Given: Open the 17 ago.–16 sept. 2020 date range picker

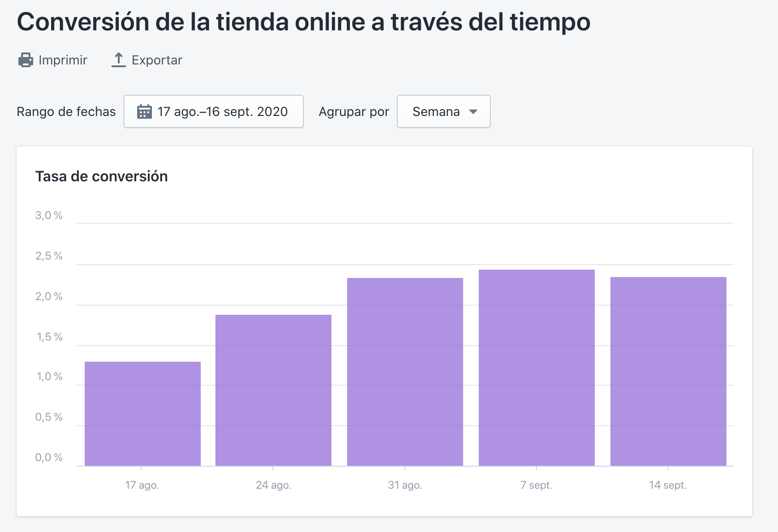Looking at the screenshot, I should pyautogui.click(x=214, y=111).
